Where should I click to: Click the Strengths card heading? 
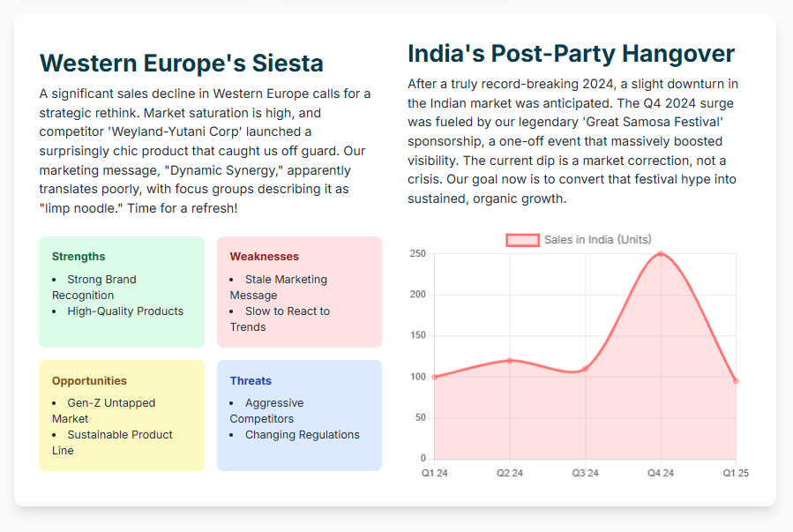[x=79, y=257]
